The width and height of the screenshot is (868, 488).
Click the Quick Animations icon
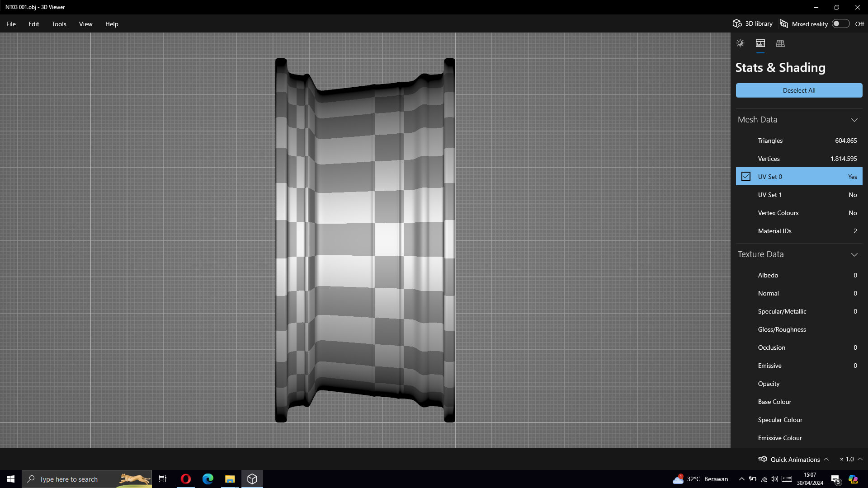point(763,459)
